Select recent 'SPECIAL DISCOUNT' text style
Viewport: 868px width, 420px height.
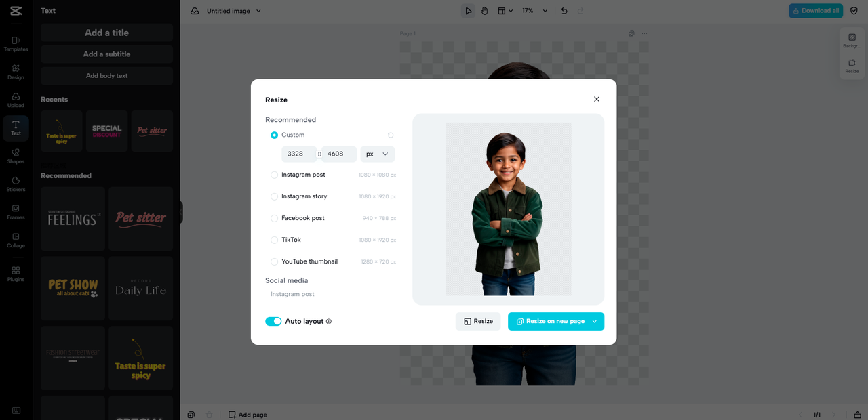106,131
